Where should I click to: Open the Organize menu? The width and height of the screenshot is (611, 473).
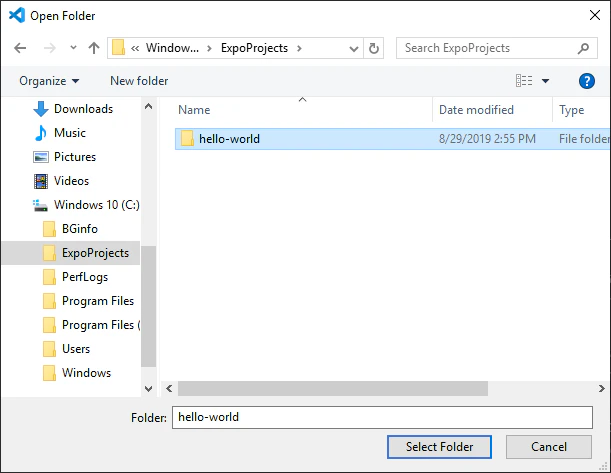(x=49, y=81)
